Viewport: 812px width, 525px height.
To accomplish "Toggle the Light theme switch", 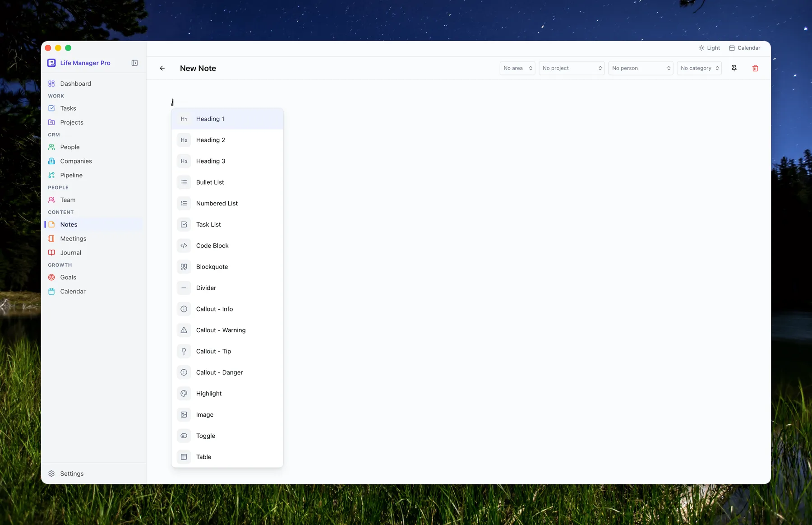I will point(709,48).
